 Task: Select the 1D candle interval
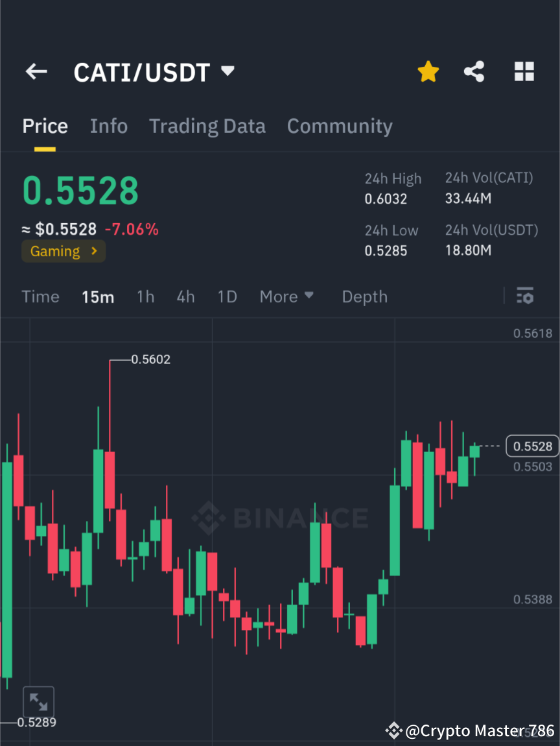pos(227,296)
